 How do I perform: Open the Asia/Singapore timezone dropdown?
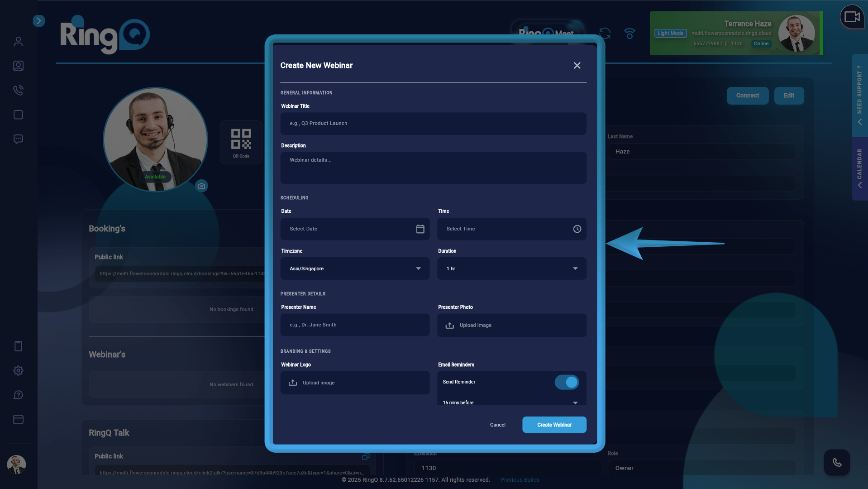(418, 268)
